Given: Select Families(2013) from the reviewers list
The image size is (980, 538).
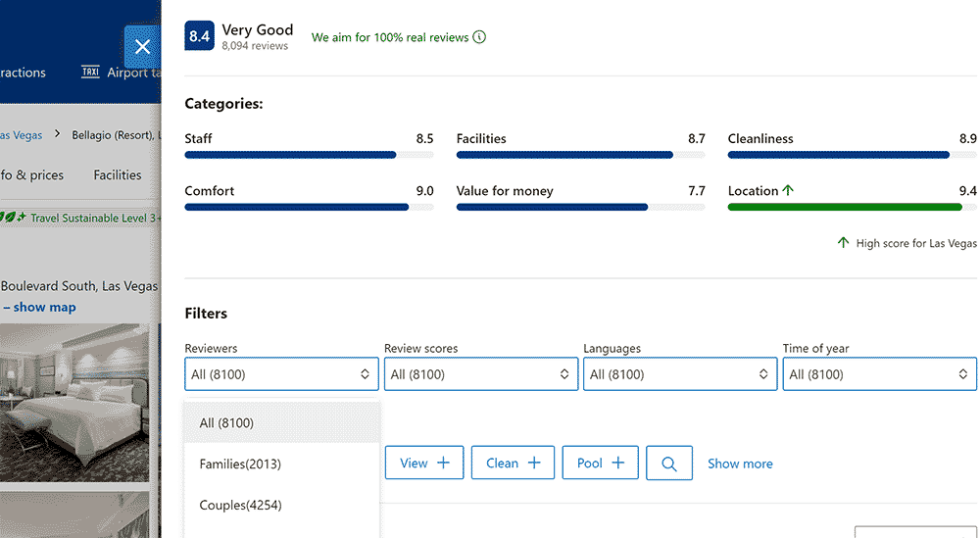Looking at the screenshot, I should click(x=240, y=464).
